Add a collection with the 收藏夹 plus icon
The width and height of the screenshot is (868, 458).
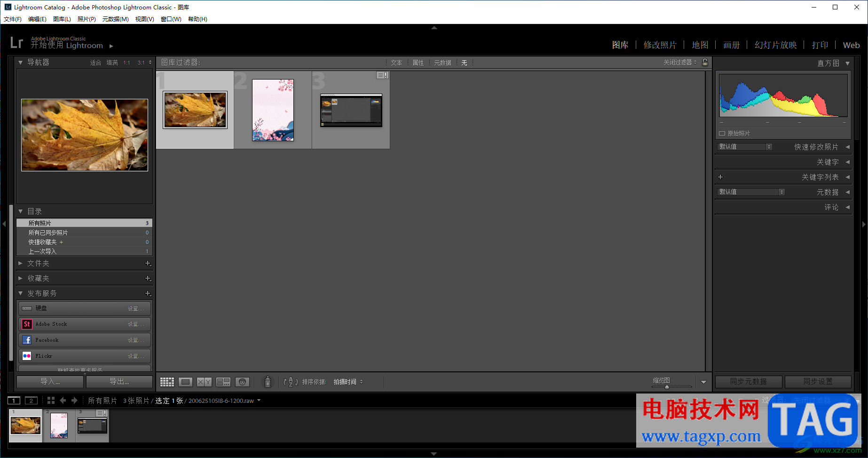point(148,279)
